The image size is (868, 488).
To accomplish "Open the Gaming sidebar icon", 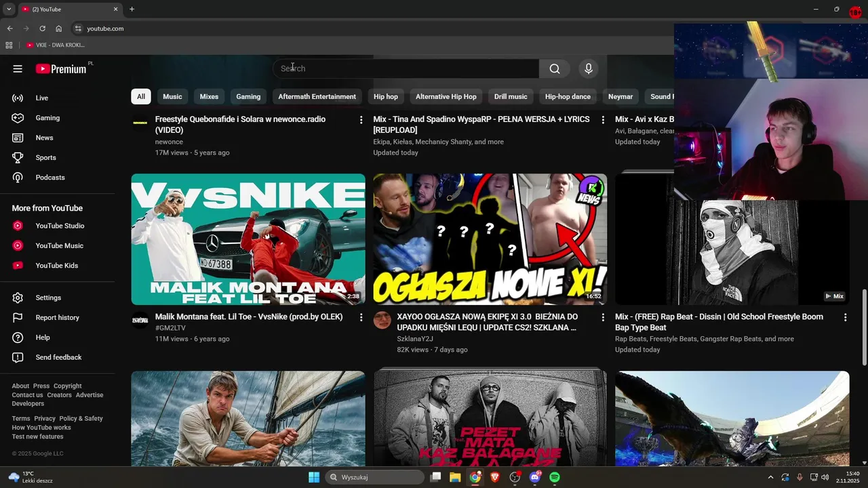I will tap(18, 118).
